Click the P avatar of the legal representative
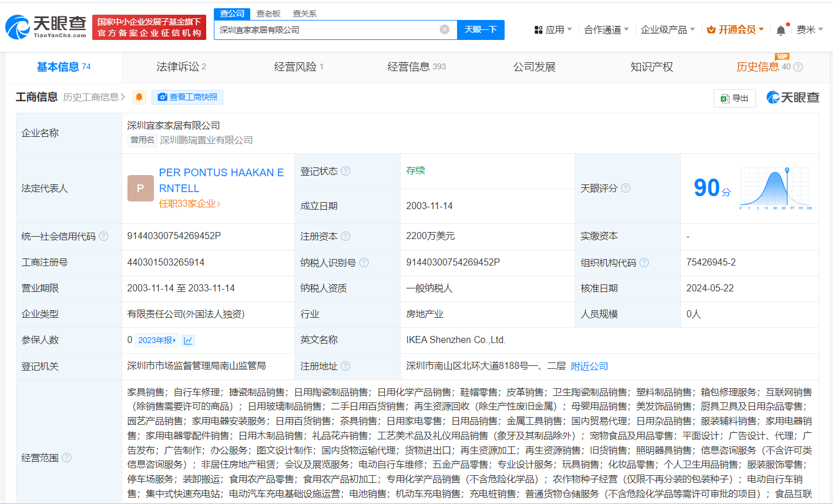Viewport: 833px width, 504px height. (140, 188)
